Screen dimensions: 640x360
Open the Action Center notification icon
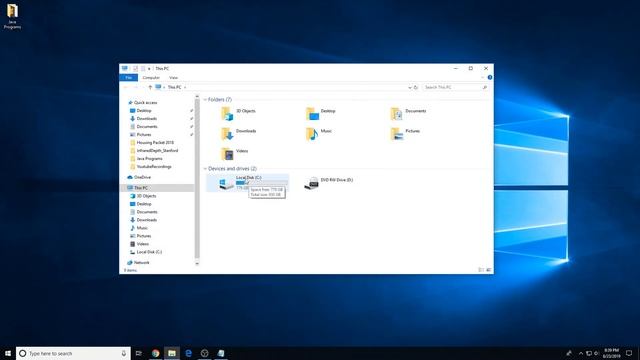[629, 353]
